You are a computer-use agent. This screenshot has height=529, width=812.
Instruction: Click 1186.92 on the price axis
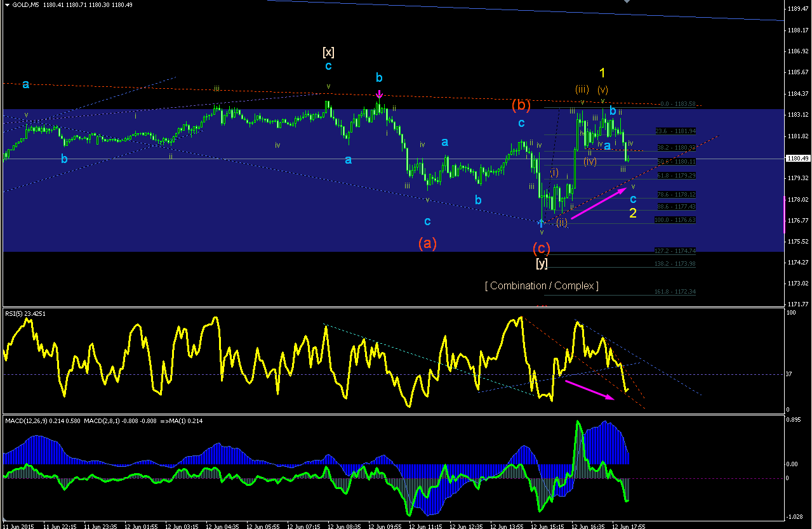pyautogui.click(x=797, y=51)
